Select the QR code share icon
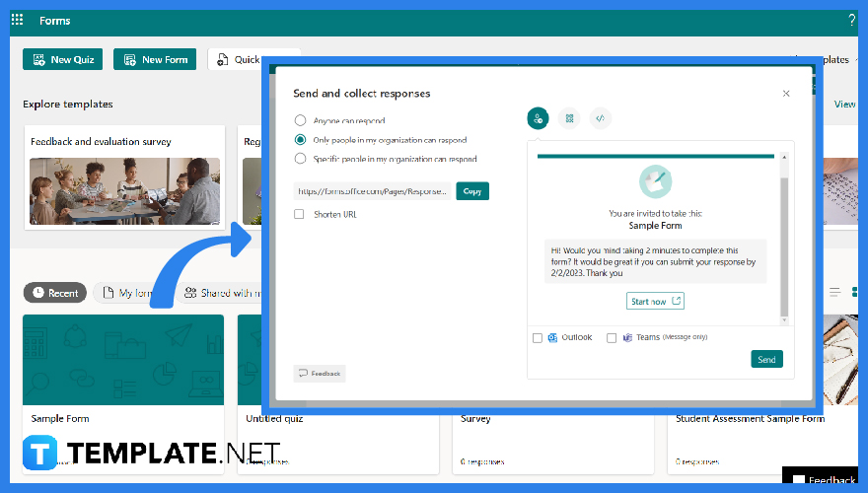 click(568, 118)
